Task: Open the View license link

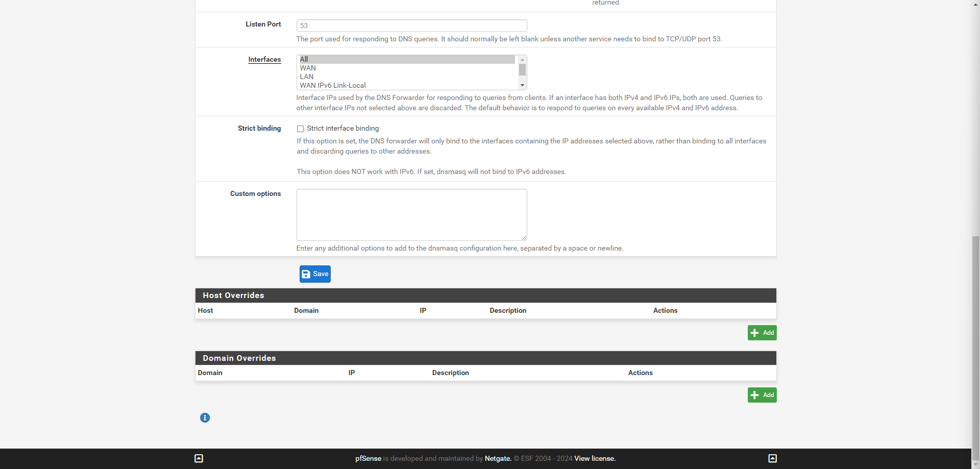Action: coord(595,458)
